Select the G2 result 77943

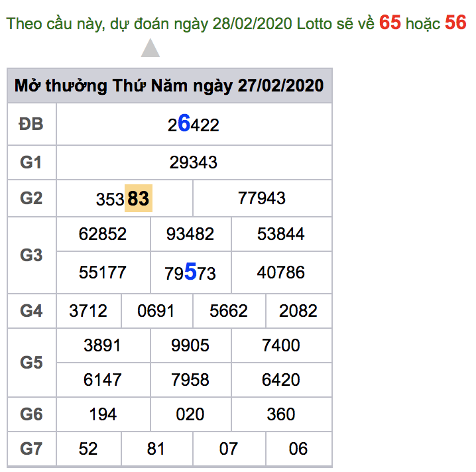[262, 198]
